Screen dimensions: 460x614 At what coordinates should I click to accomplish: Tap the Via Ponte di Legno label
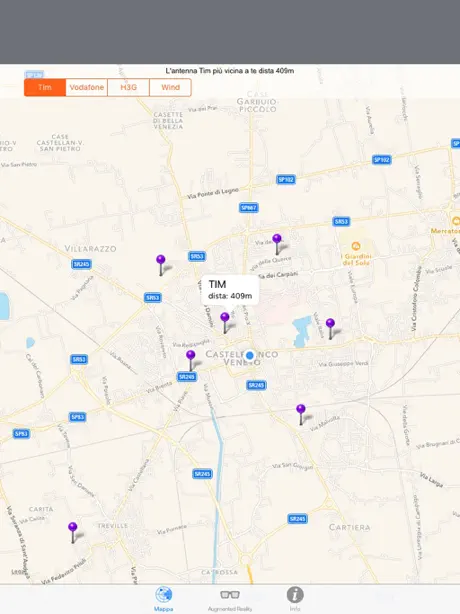[x=213, y=193]
